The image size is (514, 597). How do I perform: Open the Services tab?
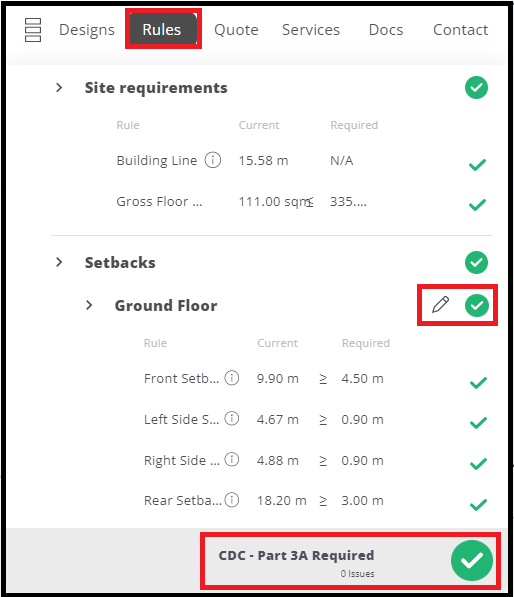click(311, 30)
